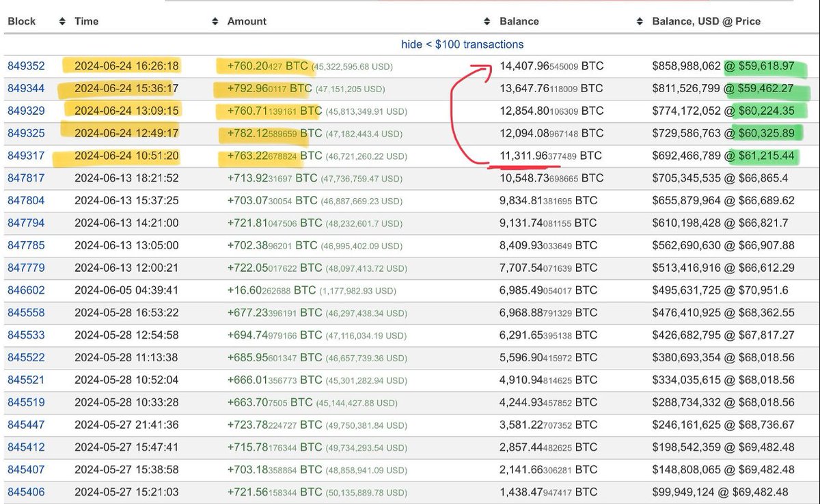Open block 845533 link
Screen dimensions: 820x504
(x=26, y=335)
